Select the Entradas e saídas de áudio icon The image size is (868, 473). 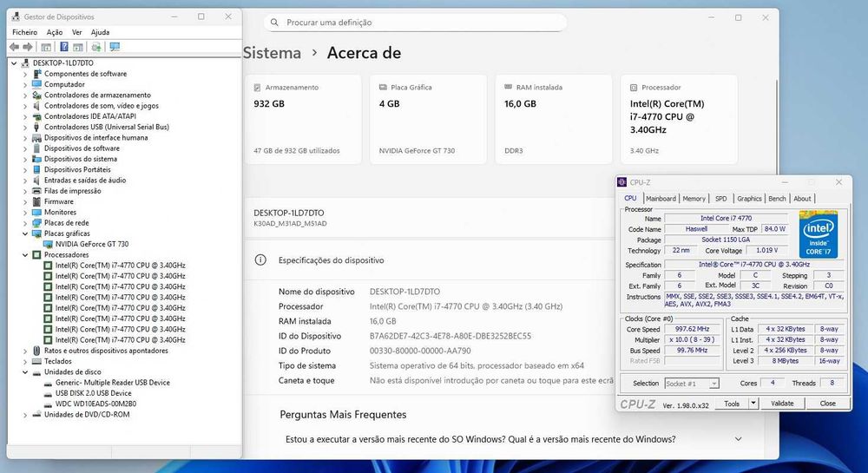click(x=37, y=181)
